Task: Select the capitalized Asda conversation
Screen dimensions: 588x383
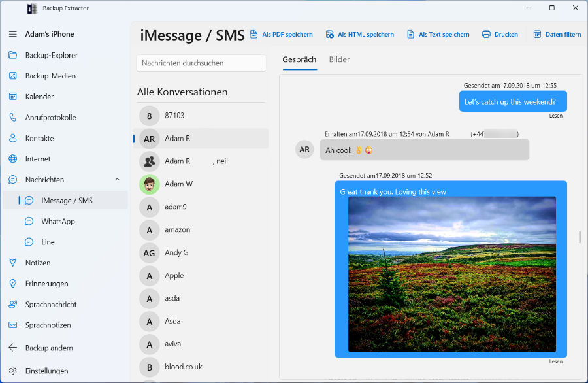Action: pos(201,322)
